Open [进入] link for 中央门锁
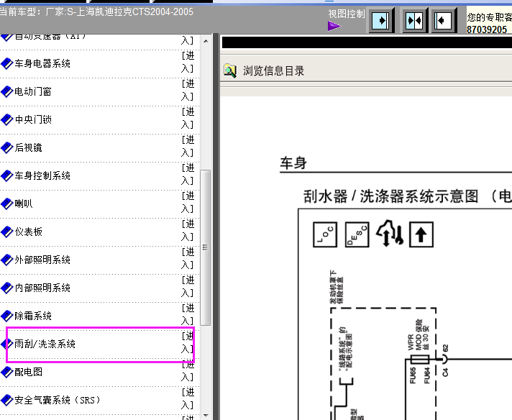Image resolution: width=512 pixels, height=420 pixels. click(x=188, y=119)
